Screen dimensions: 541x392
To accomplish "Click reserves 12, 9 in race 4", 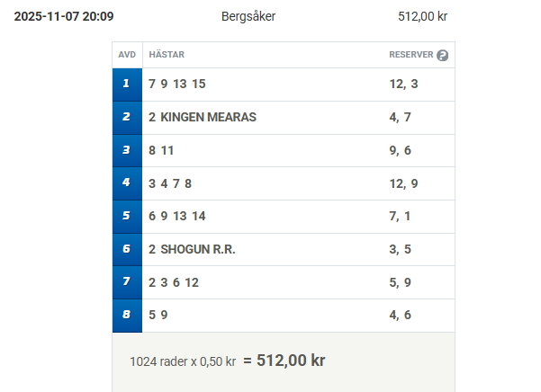I will (403, 183).
